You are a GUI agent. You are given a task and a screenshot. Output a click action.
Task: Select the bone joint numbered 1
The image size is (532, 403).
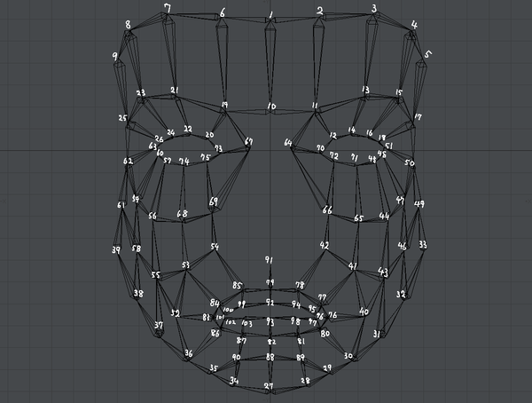(270, 15)
